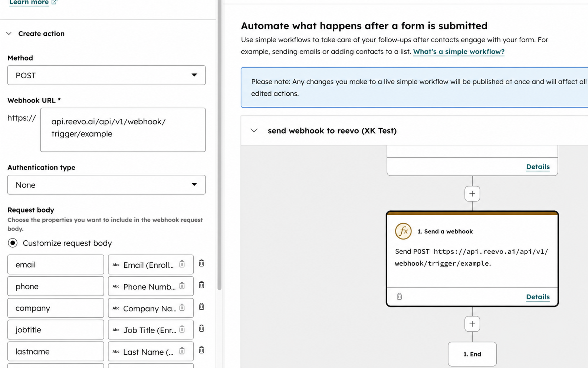Select the 1. Send a webhook card title
This screenshot has height=368, width=588.
pos(445,231)
